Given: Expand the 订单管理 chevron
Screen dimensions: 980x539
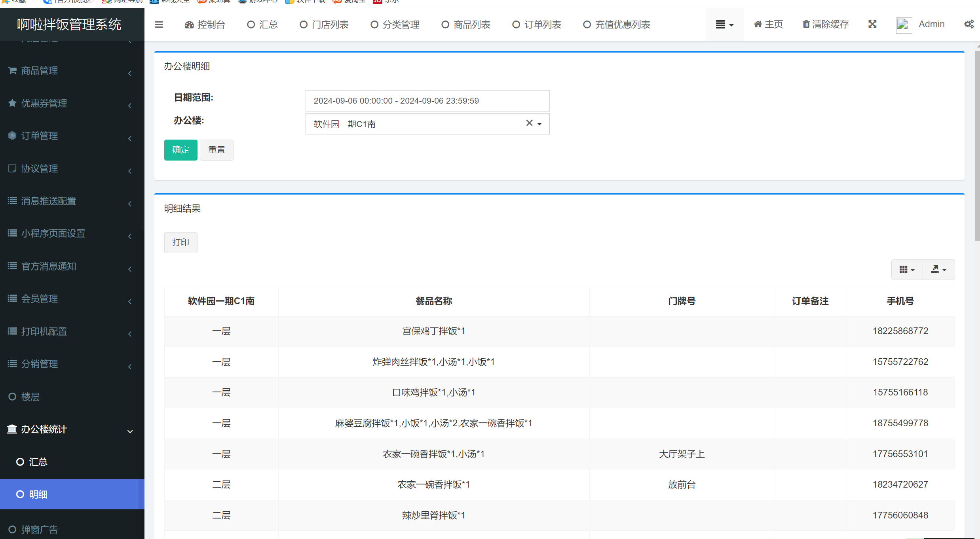Looking at the screenshot, I should [x=130, y=138].
